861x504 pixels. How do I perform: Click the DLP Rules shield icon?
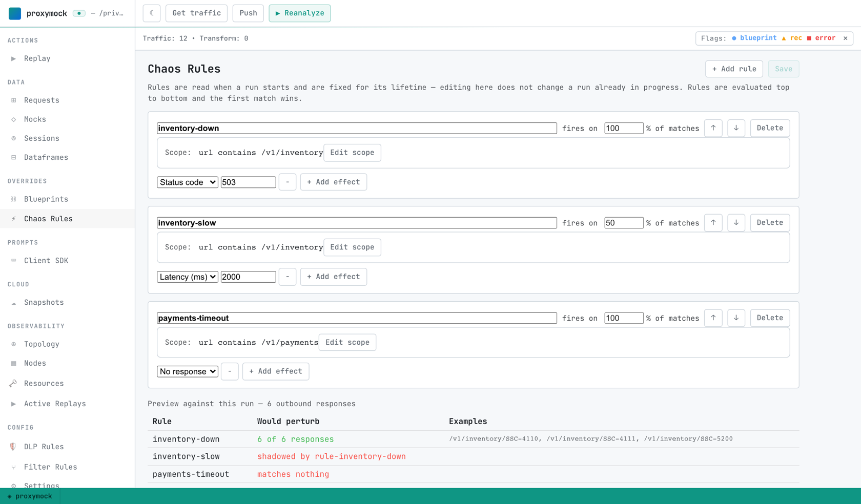[x=13, y=447]
